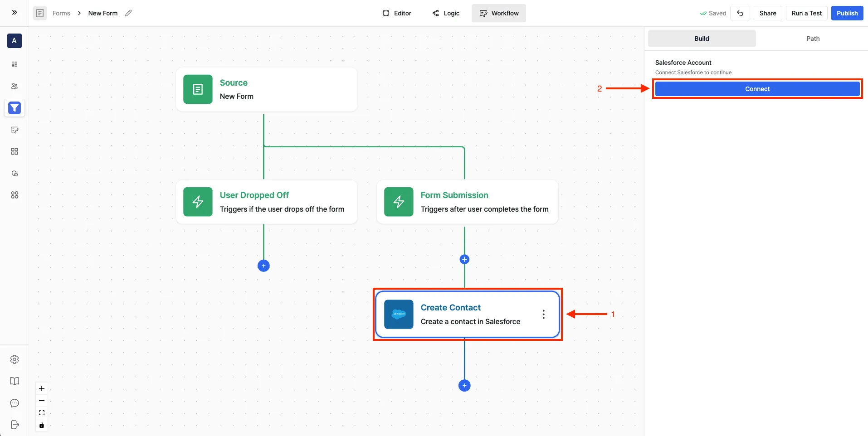Toggle fullscreen view with the expand icon
The width and height of the screenshot is (868, 436).
pyautogui.click(x=41, y=413)
